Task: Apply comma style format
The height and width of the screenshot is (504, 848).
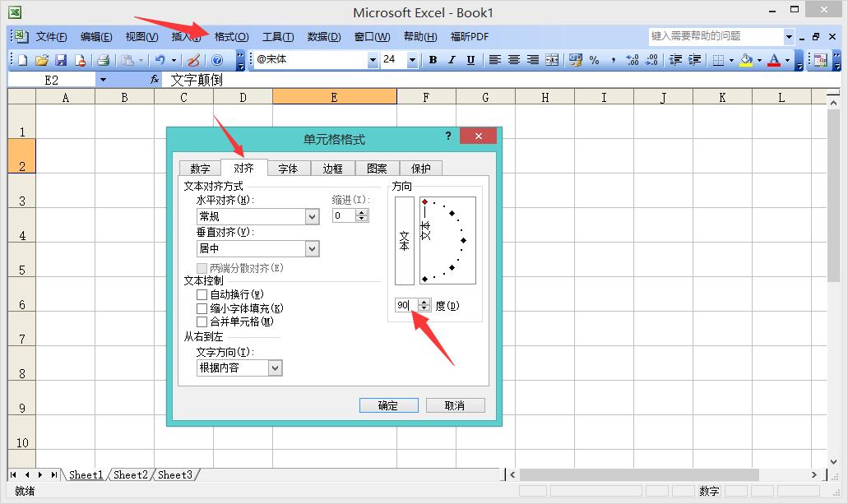Action: point(614,60)
